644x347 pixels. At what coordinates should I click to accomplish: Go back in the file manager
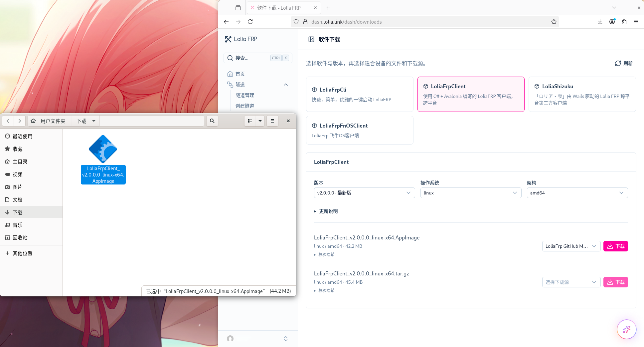(x=8, y=121)
